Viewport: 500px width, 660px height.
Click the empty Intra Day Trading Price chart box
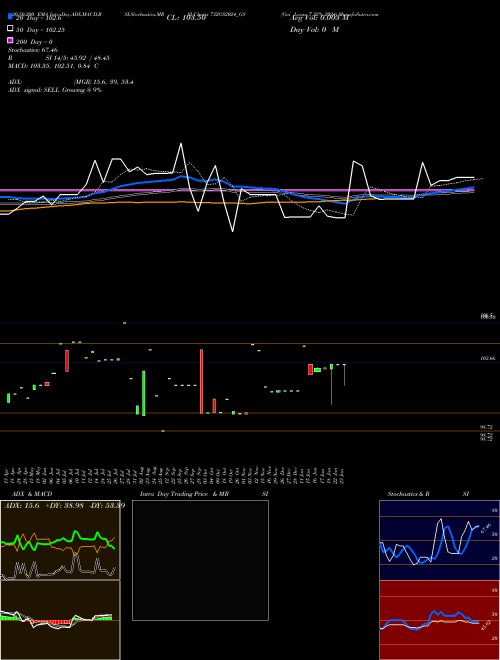coord(200,560)
